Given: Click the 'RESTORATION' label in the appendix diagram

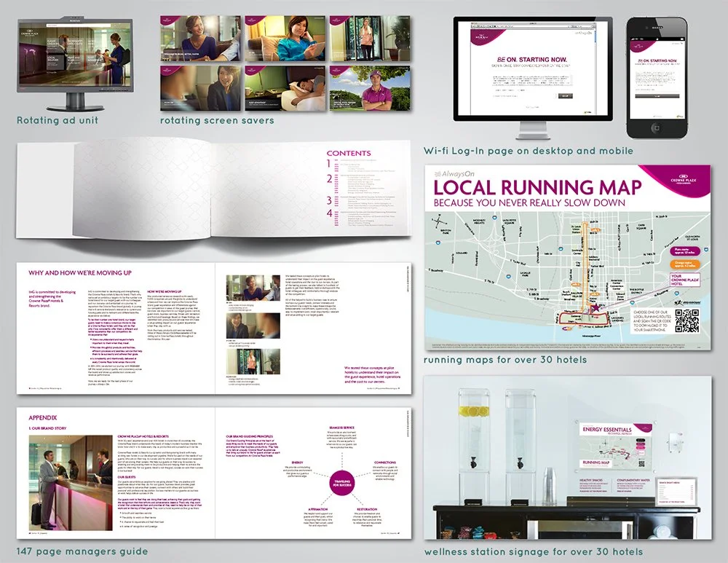Looking at the screenshot, I should (x=367, y=509).
